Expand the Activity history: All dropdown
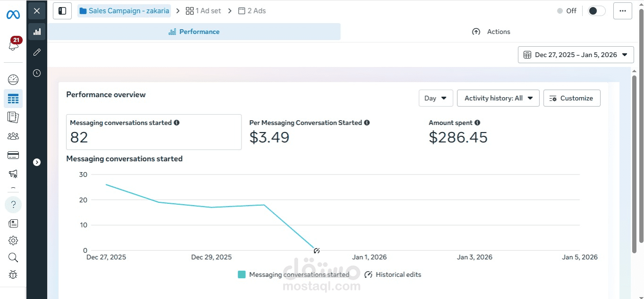Viewport: 644px width, 299px height. coord(498,98)
